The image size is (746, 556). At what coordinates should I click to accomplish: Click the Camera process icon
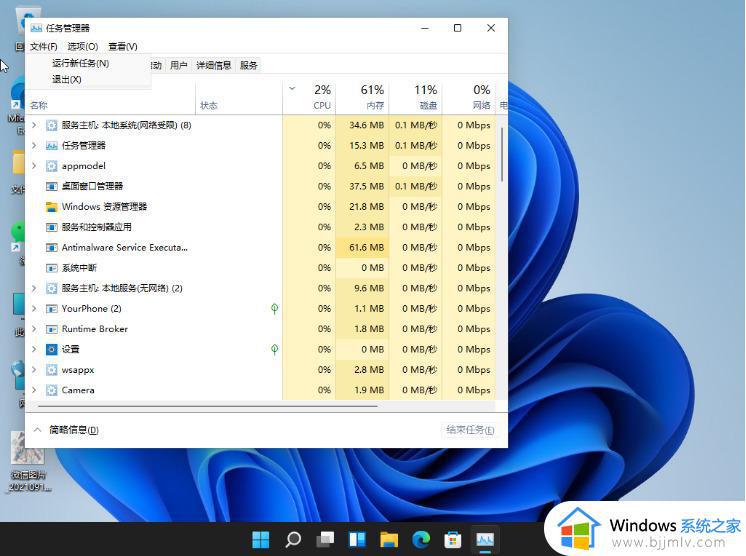(51, 390)
